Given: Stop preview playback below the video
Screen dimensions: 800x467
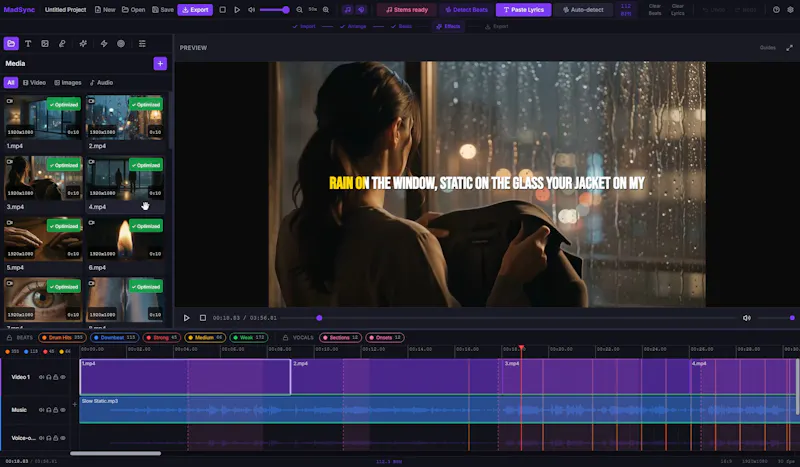Looking at the screenshot, I should pyautogui.click(x=203, y=318).
